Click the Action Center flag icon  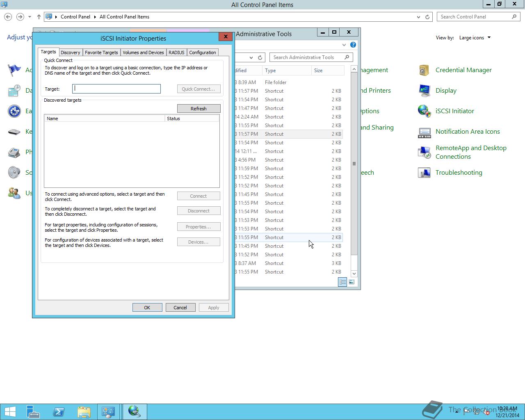[x=14, y=70]
